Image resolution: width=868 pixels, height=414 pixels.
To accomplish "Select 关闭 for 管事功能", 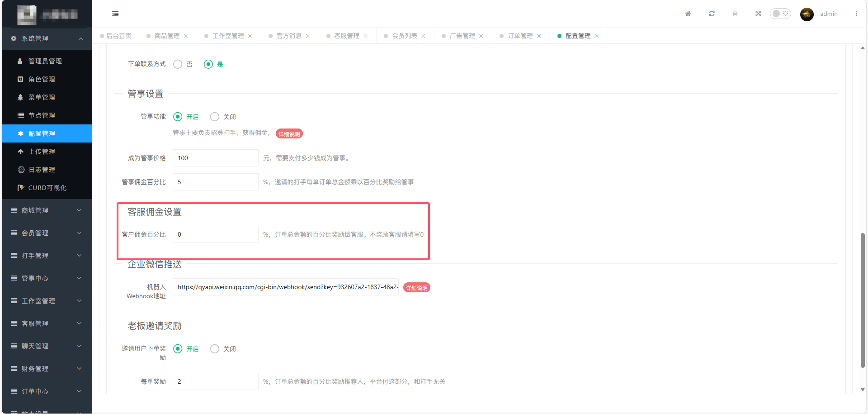I will pyautogui.click(x=215, y=117).
